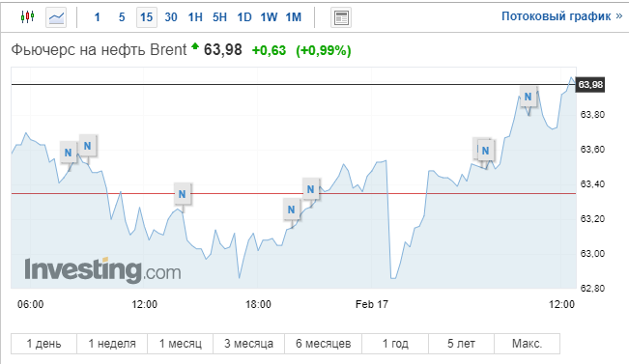The image size is (629, 364).
Task: Click the 62,80 price axis label
Action: 592,288
